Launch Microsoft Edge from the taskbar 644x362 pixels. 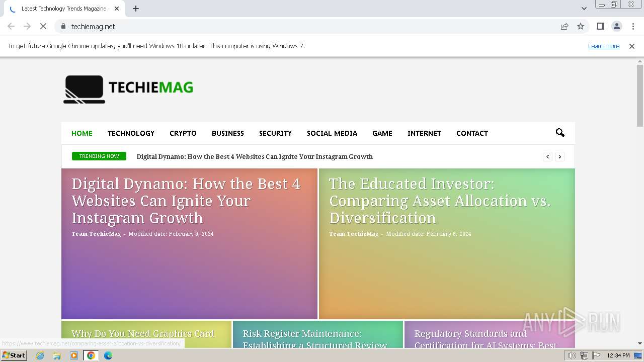click(x=108, y=355)
